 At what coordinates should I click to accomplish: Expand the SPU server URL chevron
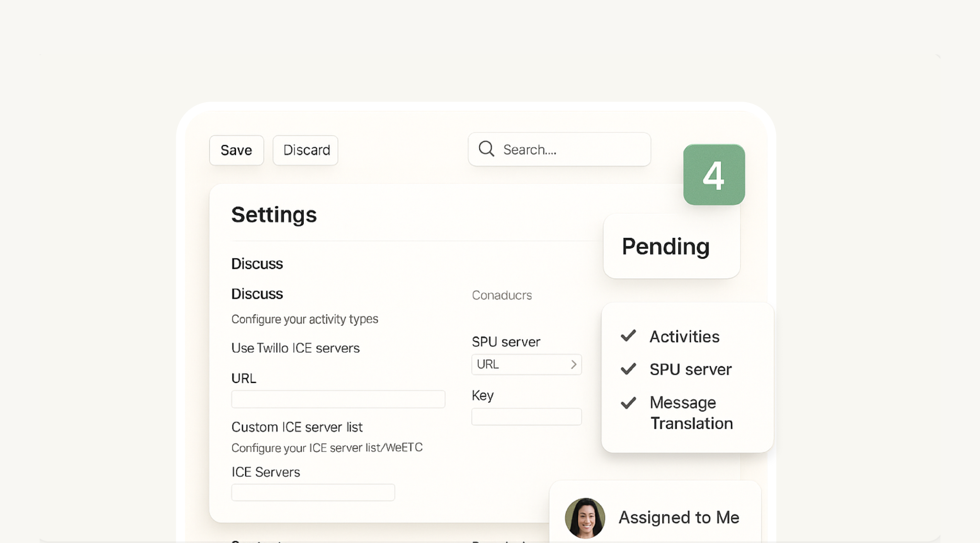pos(573,364)
